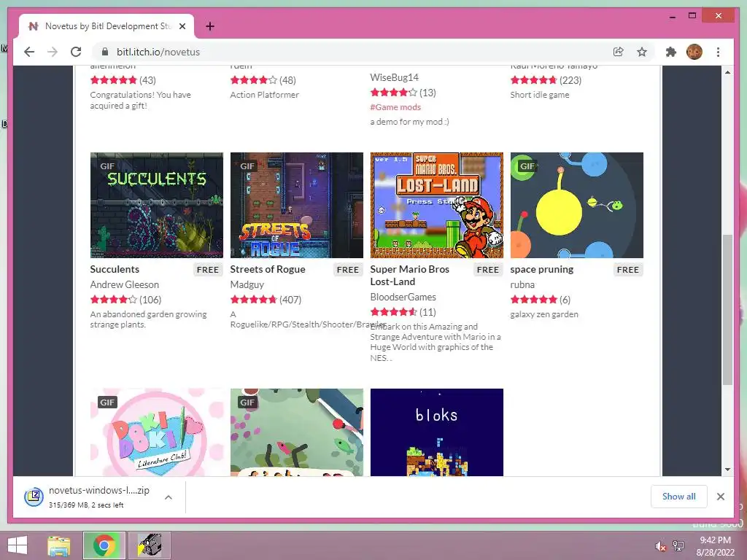Expand the download item options chevron
Viewport: 747px width, 560px height.
point(169,497)
